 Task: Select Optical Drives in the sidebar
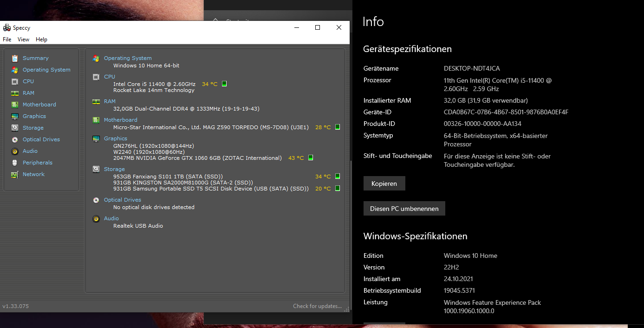coord(41,139)
